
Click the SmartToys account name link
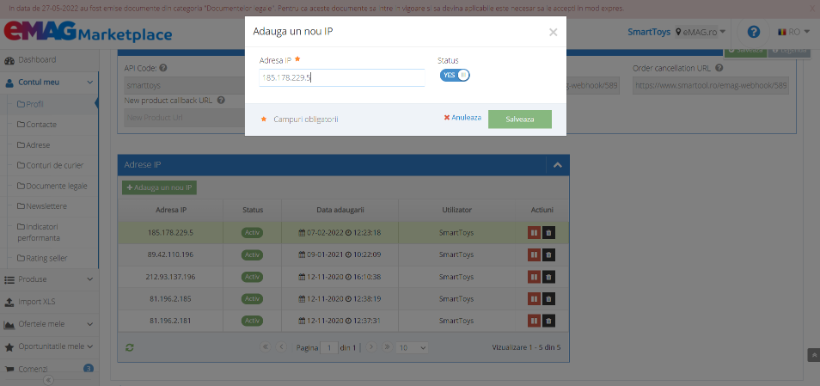tap(648, 32)
